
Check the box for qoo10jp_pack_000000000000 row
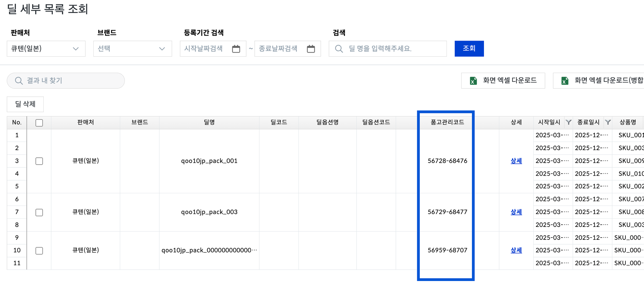click(x=39, y=251)
